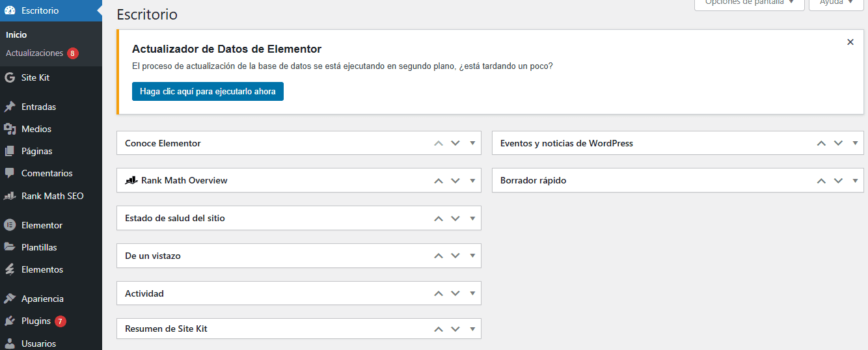Click the Escritorio page heading
Viewport: 868px width, 350px height.
pyautogui.click(x=147, y=14)
